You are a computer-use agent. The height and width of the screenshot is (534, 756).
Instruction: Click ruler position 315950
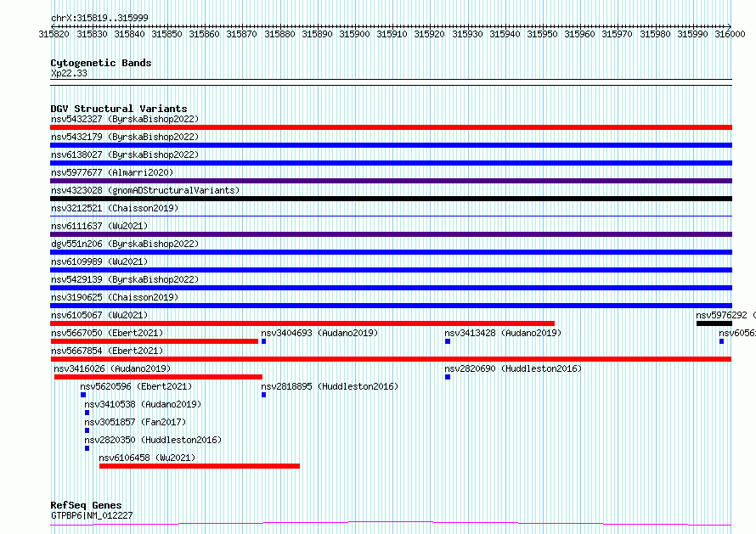click(x=542, y=34)
